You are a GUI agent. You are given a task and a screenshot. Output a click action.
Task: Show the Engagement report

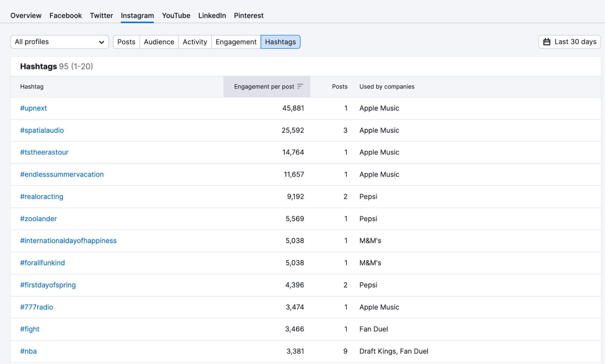pos(236,42)
